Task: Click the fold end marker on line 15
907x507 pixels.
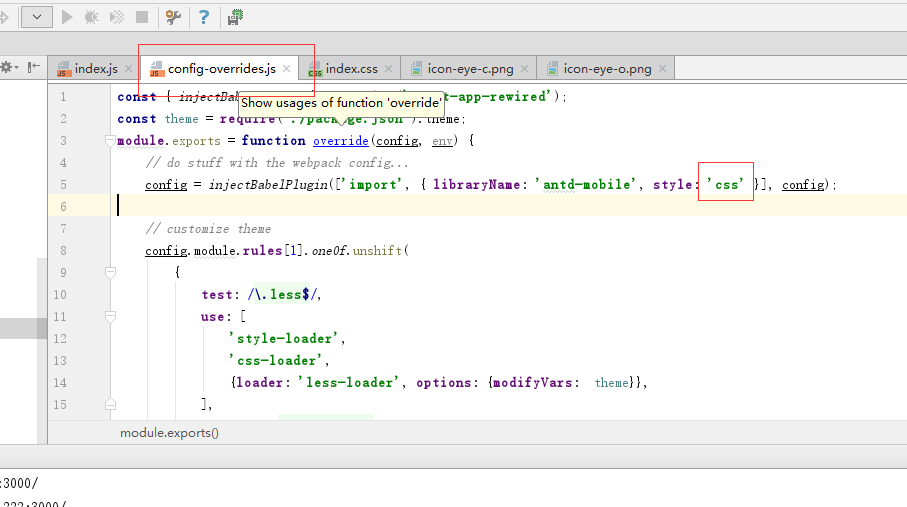Action: pos(110,404)
